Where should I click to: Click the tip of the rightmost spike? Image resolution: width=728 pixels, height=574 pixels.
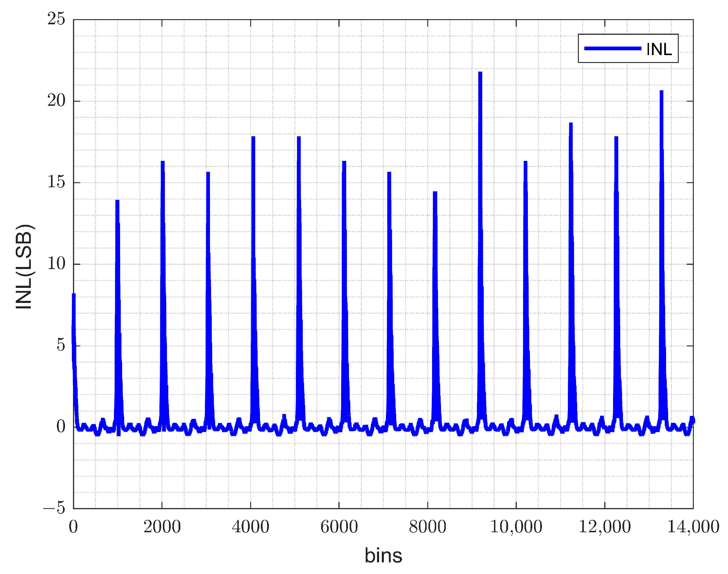661,91
